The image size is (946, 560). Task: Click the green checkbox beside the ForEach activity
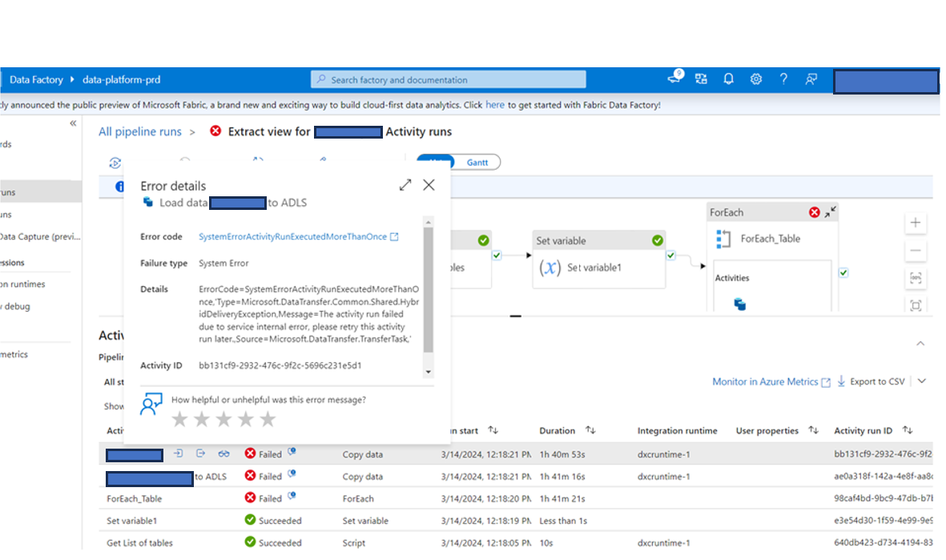click(x=843, y=272)
